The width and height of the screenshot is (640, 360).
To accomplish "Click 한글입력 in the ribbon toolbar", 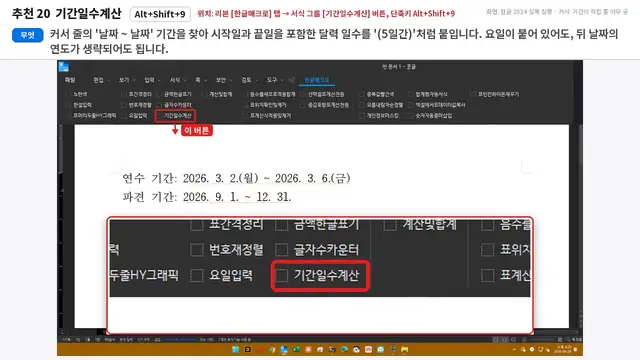I will click(79, 105).
